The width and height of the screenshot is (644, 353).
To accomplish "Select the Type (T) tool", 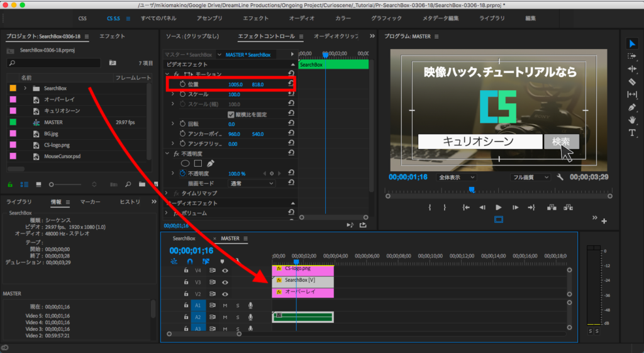I will [x=632, y=133].
